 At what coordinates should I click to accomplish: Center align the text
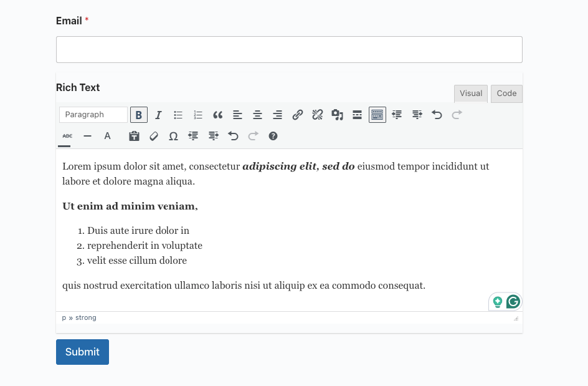click(257, 115)
